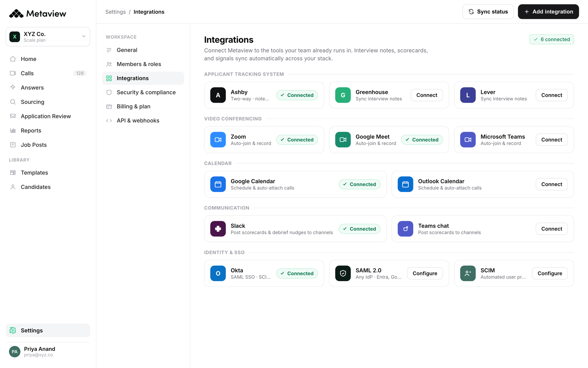The height and width of the screenshot is (368, 588).
Task: Connect the Microsoft Teams integration
Action: coord(552,140)
